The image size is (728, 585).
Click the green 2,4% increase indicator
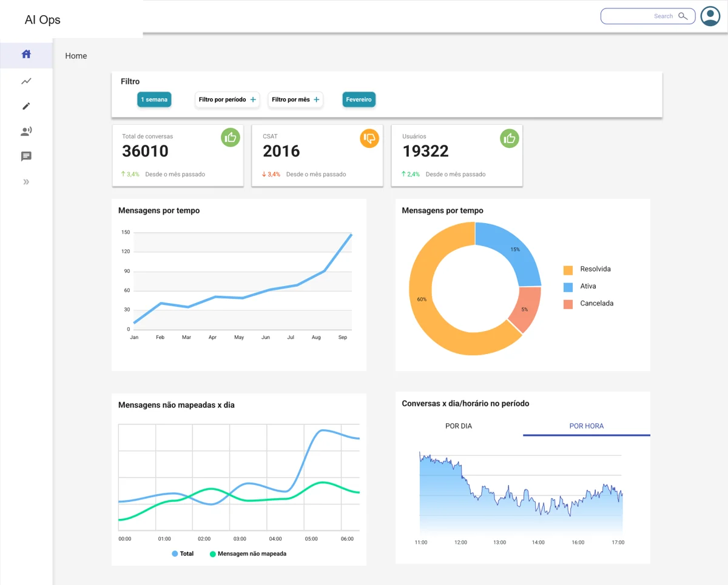point(411,174)
